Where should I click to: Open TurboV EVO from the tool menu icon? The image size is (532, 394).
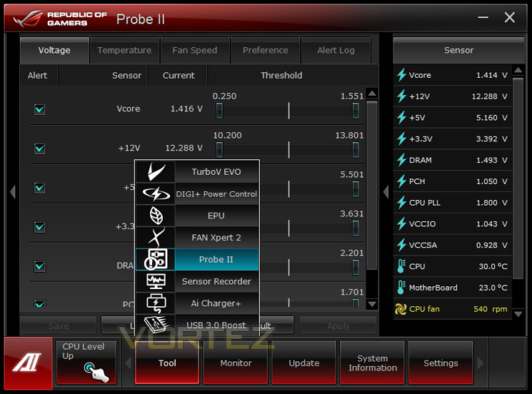[x=156, y=171]
